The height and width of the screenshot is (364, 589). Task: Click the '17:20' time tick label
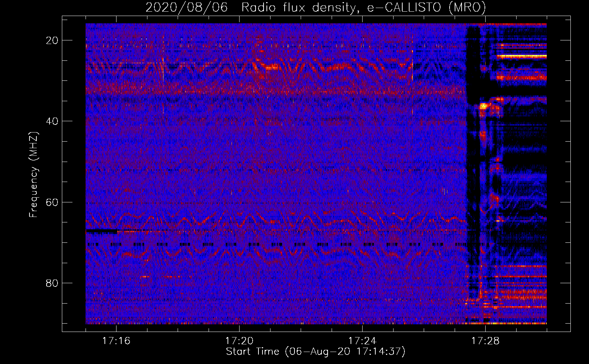240,341
